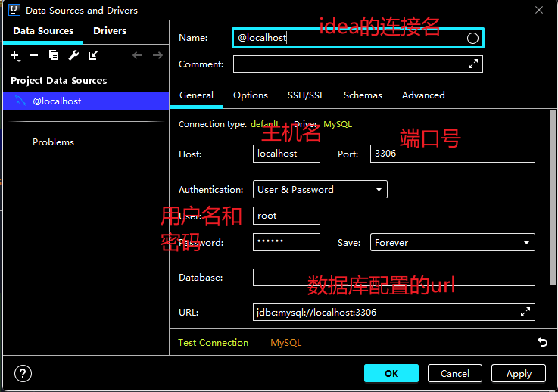Click the Remove data source minus icon
Viewport: 558px width, 392px height.
click(x=33, y=55)
